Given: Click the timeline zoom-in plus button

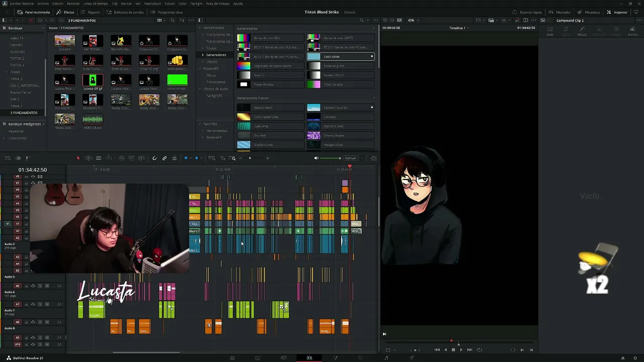Looking at the screenshot, I should tap(267, 158).
